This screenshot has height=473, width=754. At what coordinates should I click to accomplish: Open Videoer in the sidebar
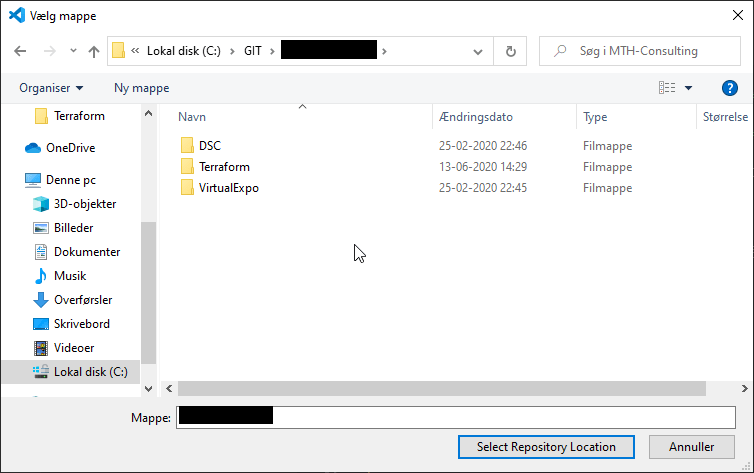[74, 348]
